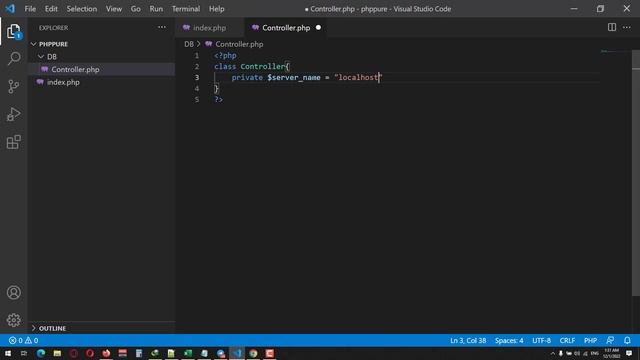
Task: Click the VS Code taskbar icon
Action: [237, 353]
